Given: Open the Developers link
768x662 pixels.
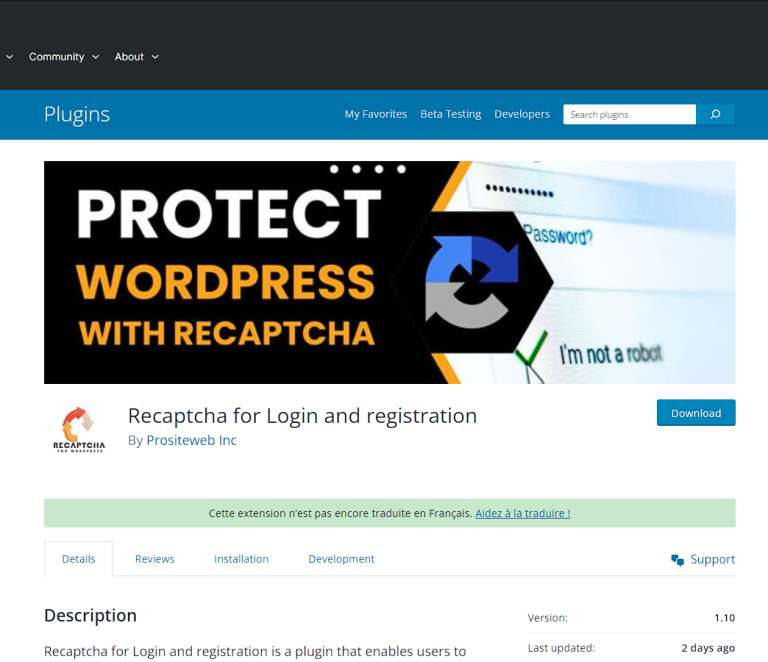Looking at the screenshot, I should (x=522, y=114).
